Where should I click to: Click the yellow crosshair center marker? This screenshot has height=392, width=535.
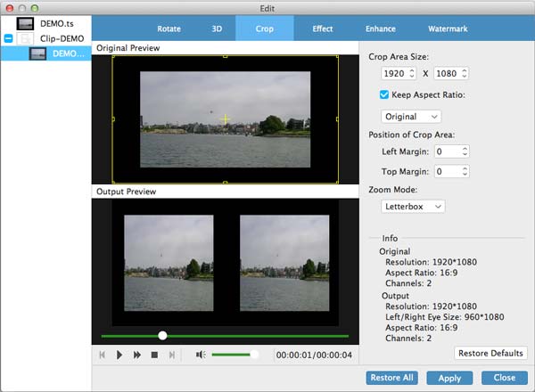tap(226, 119)
